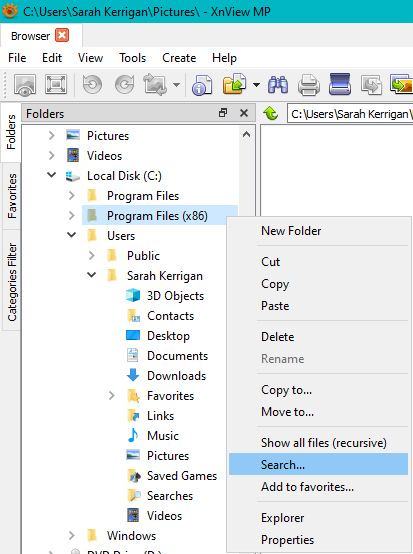Open the View menu

[x=90, y=58]
